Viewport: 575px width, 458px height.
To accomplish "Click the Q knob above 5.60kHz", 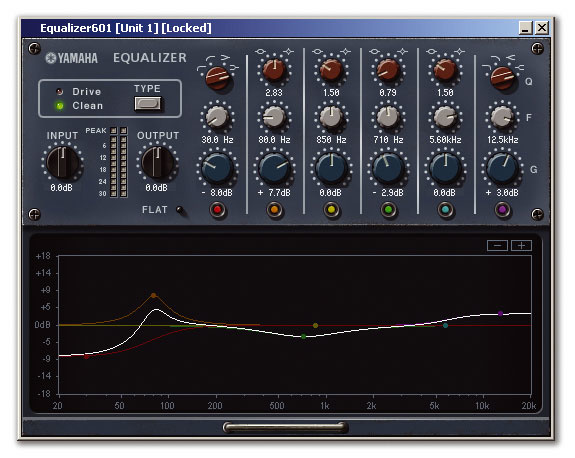I will pos(445,70).
